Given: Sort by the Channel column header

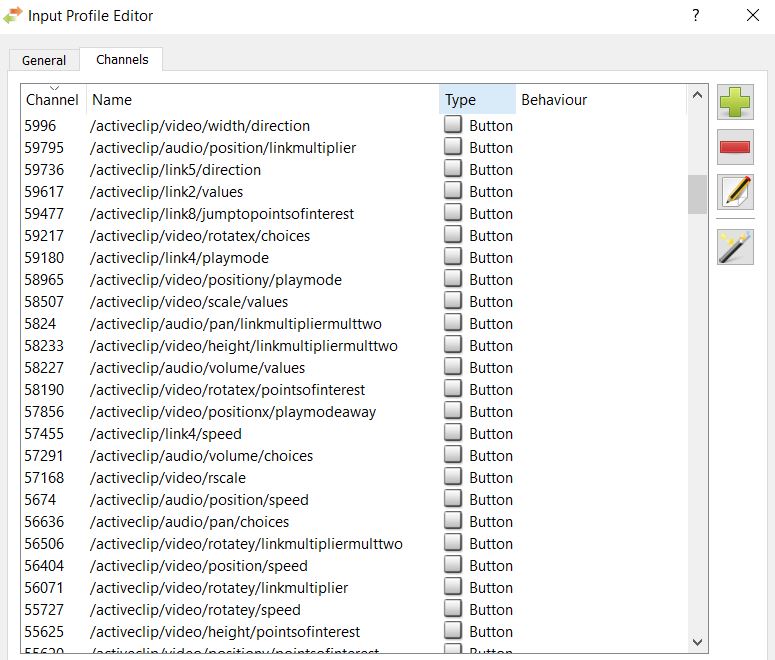Looking at the screenshot, I should pos(52,100).
